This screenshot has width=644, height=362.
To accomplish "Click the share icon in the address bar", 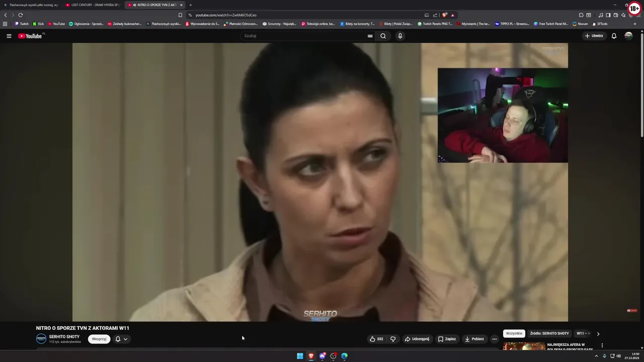I will [435, 15].
